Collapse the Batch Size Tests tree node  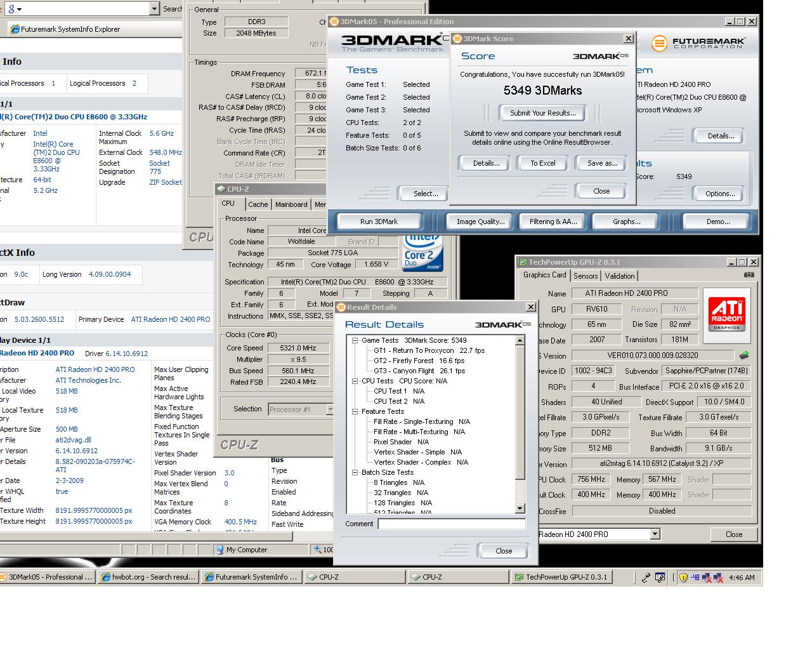[x=355, y=472]
